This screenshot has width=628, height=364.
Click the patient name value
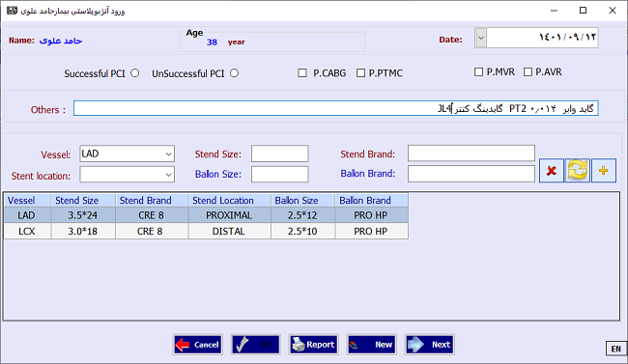pyautogui.click(x=61, y=41)
